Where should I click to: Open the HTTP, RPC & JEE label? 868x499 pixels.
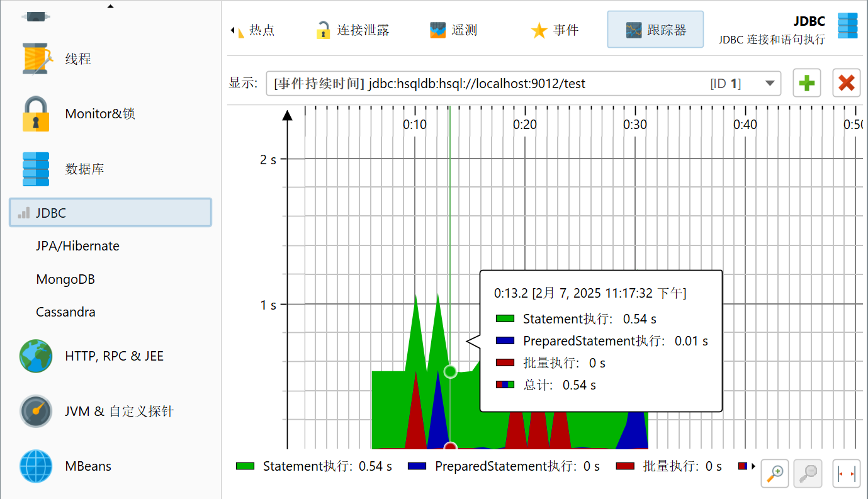click(114, 356)
